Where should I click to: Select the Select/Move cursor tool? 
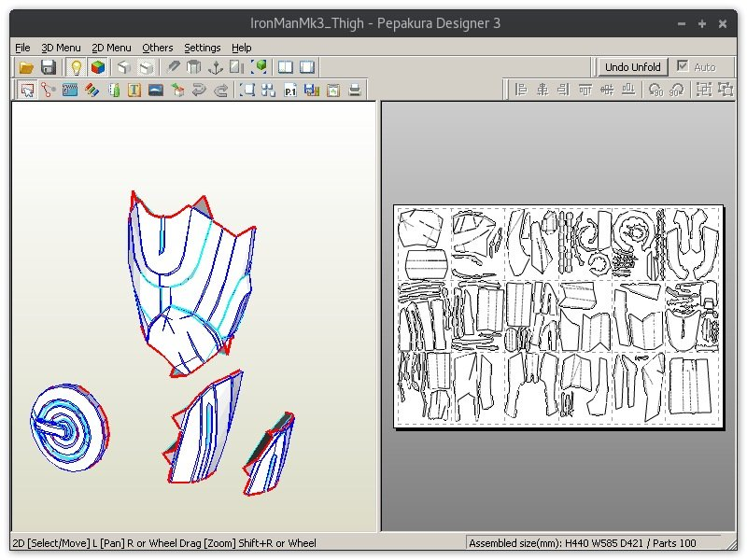27,90
